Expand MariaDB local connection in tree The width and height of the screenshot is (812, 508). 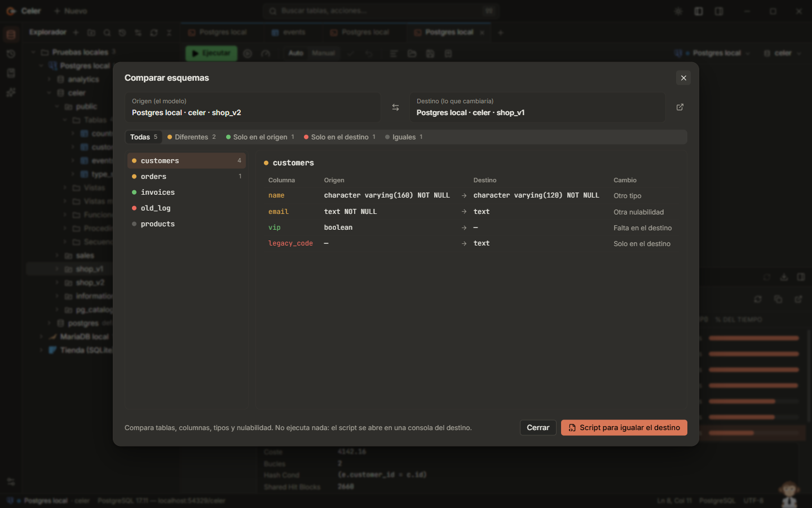click(x=41, y=337)
